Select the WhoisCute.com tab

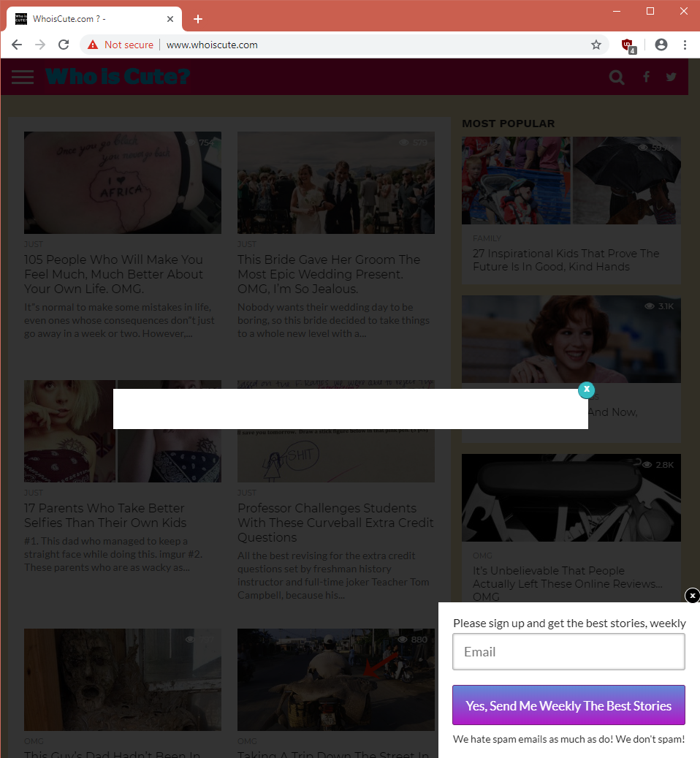(x=94, y=19)
